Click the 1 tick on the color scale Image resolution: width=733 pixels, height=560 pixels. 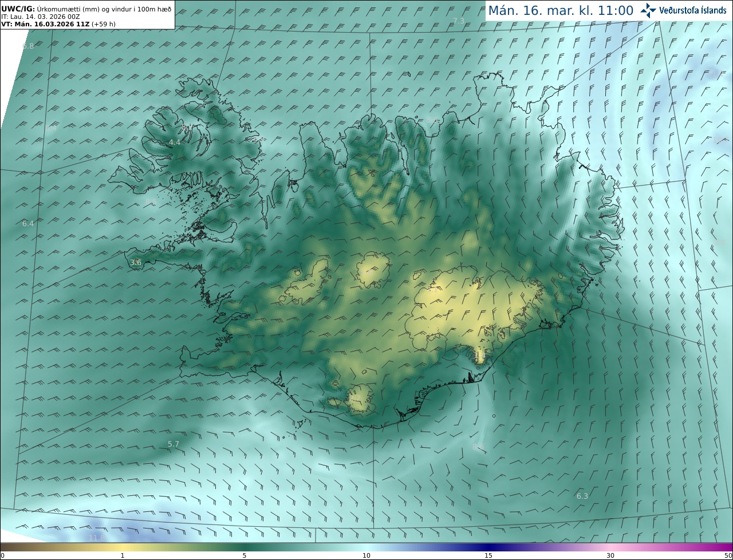point(122,555)
